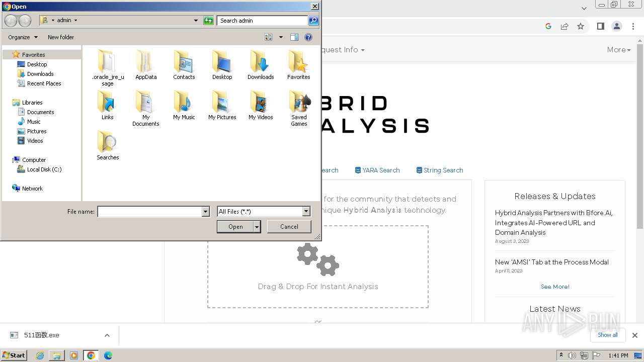The image size is (644, 362).
Task: Open the .oracle_jre_usage folder
Action: point(107,68)
